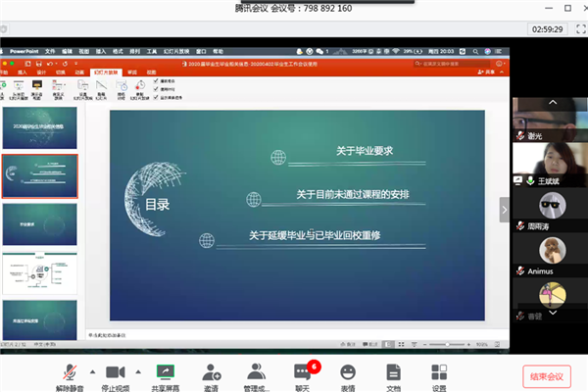Click the 结束会议 end meeting button
The width and height of the screenshot is (588, 392).
pyautogui.click(x=547, y=376)
